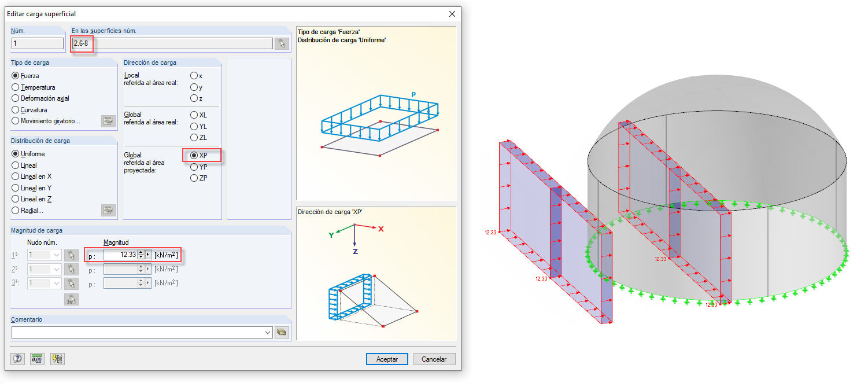
Task: Click the load cases lightning icon
Action: click(56, 359)
